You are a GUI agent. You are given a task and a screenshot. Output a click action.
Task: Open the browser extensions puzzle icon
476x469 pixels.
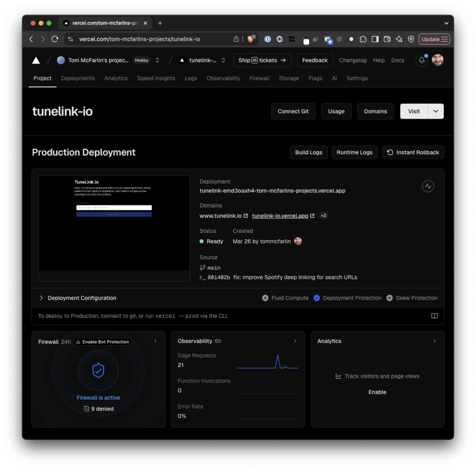click(x=363, y=39)
